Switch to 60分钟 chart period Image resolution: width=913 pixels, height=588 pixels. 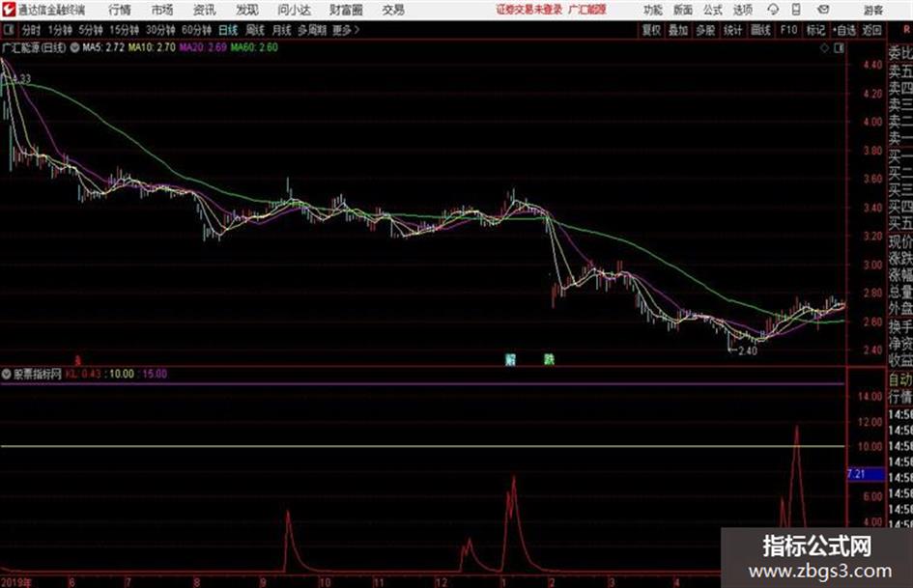[197, 30]
